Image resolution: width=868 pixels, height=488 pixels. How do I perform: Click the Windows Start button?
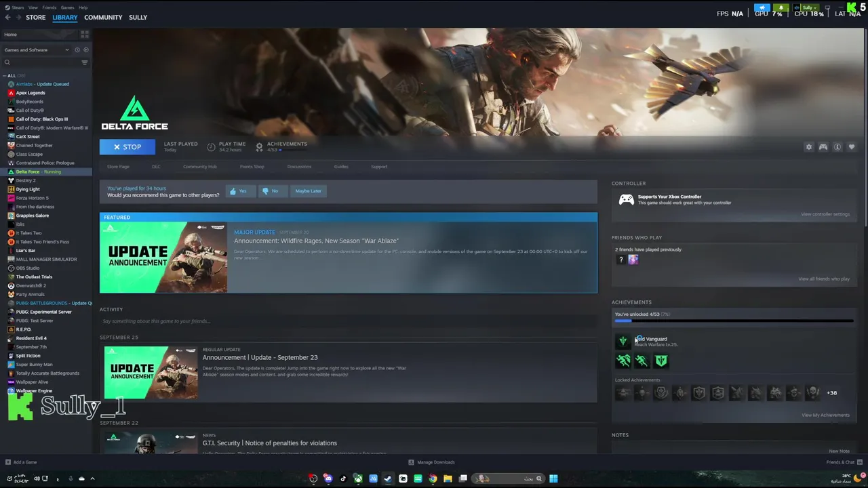coord(553,479)
